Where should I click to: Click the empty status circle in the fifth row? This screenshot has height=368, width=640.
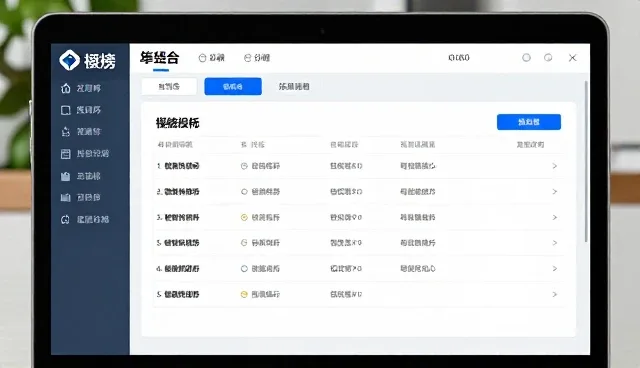pyautogui.click(x=244, y=268)
